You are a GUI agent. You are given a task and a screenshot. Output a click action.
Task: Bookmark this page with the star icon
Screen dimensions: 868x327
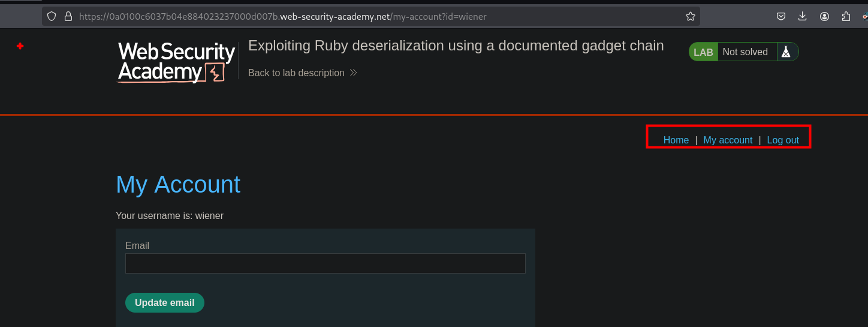[691, 16]
